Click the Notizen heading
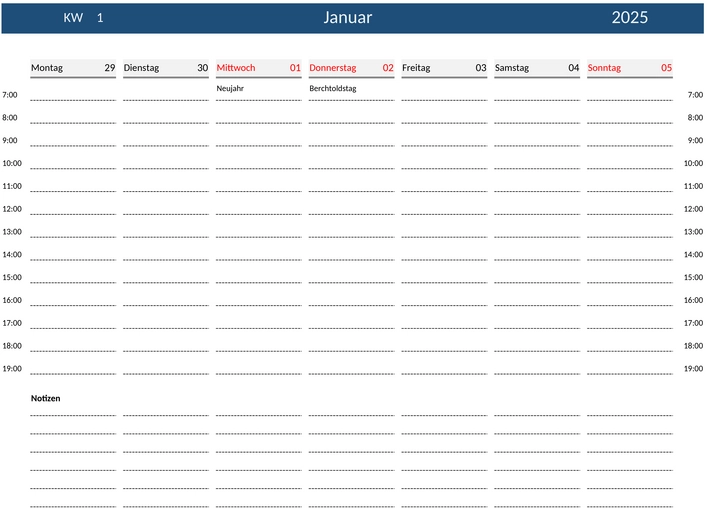 46,398
